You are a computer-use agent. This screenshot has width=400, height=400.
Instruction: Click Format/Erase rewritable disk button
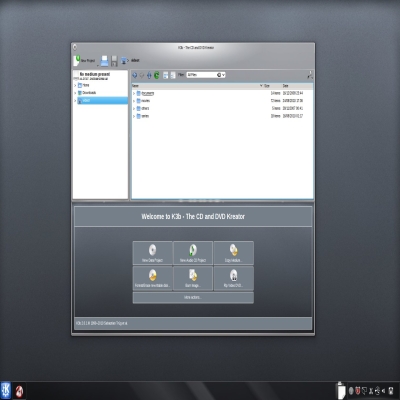(152, 278)
